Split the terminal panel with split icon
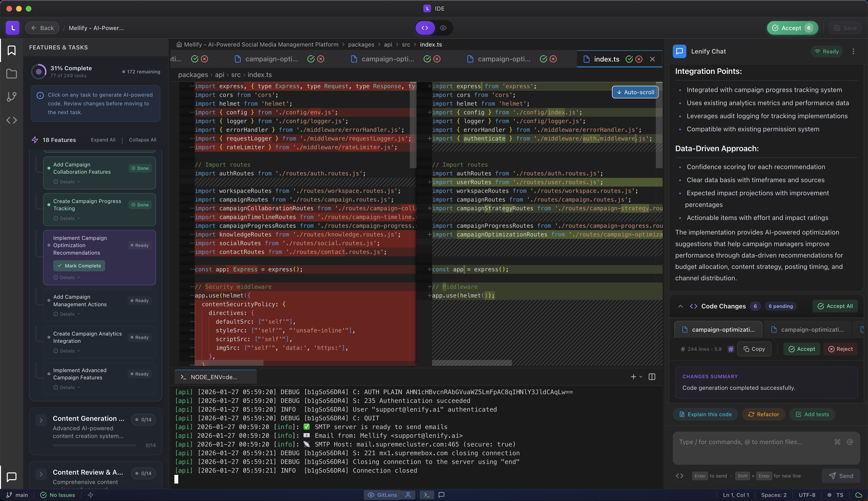Image resolution: width=868 pixels, height=501 pixels. (652, 377)
